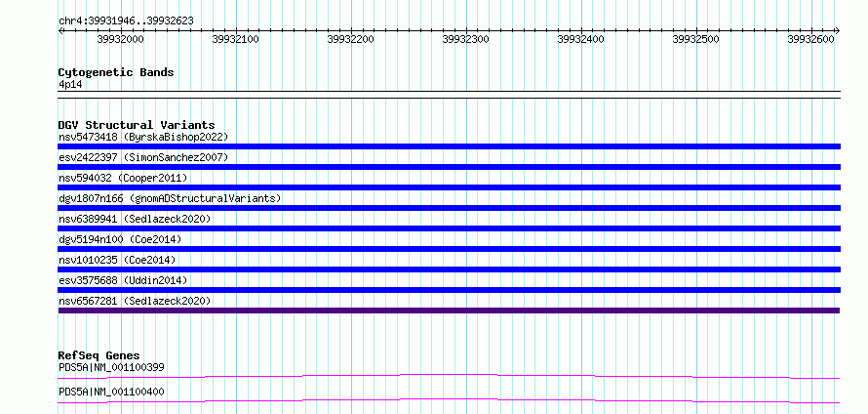Click the black cytogenetic band bar for 4p14
The width and height of the screenshot is (868, 414).
click(449, 95)
